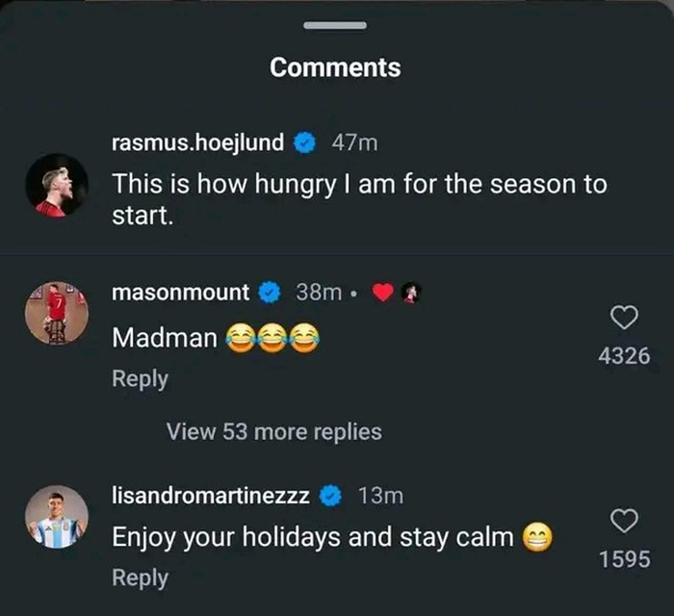The width and height of the screenshot is (674, 616).
Task: View the 4326 likes count
Action: 624,356
